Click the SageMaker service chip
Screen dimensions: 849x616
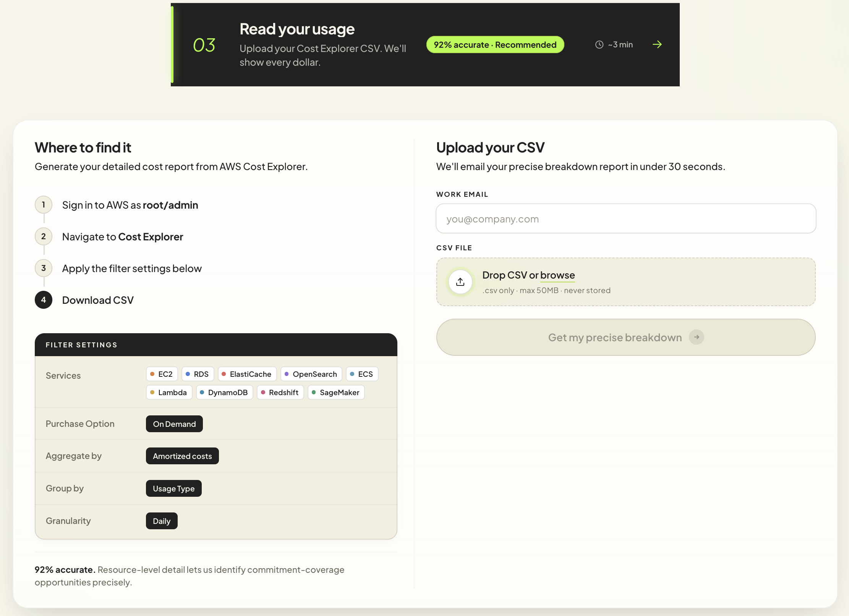click(336, 392)
